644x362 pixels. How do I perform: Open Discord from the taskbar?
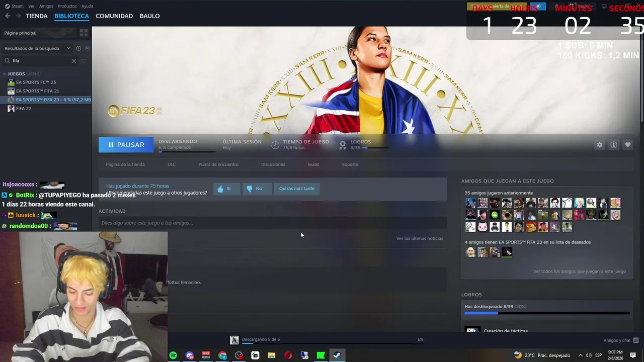(190, 355)
